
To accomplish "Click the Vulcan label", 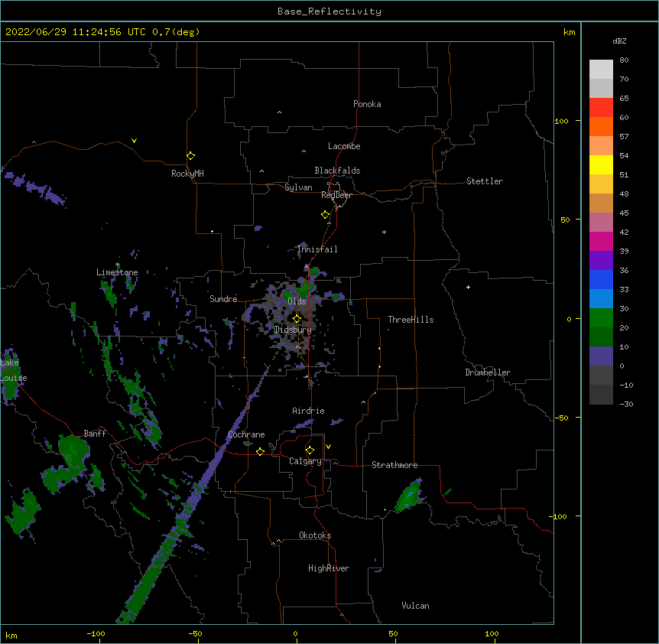I will point(415,606).
